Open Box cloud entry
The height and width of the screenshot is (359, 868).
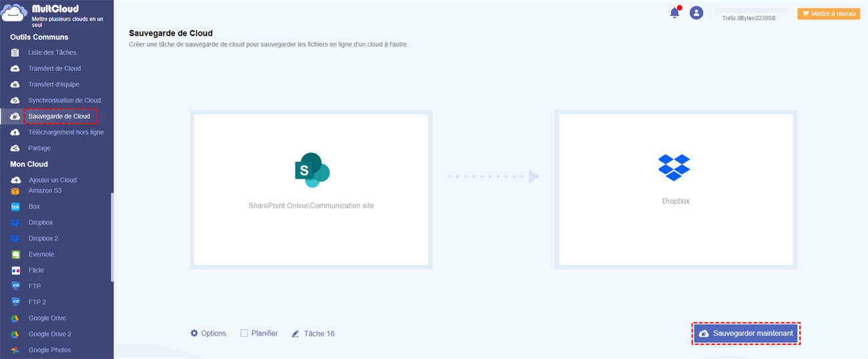[34, 207]
